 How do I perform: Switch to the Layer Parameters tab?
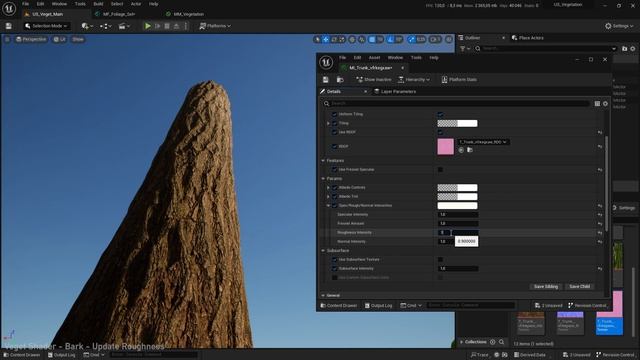click(395, 92)
